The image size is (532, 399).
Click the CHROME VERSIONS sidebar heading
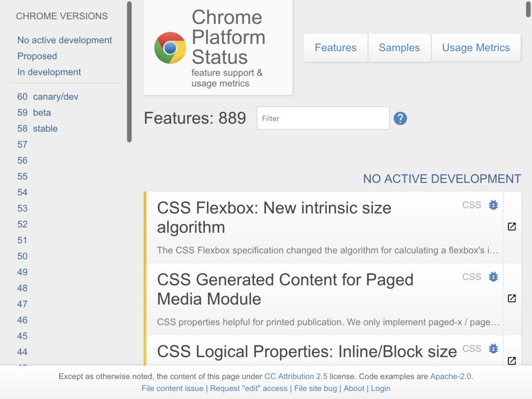point(62,16)
